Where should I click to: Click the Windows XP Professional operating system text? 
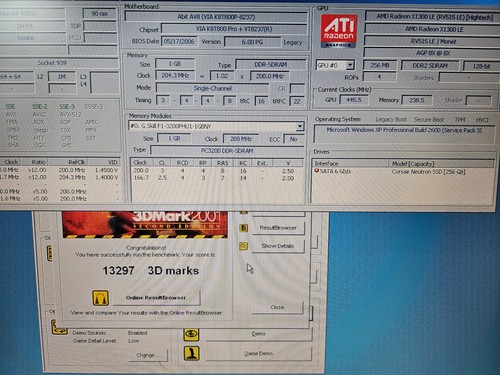pyautogui.click(x=404, y=130)
